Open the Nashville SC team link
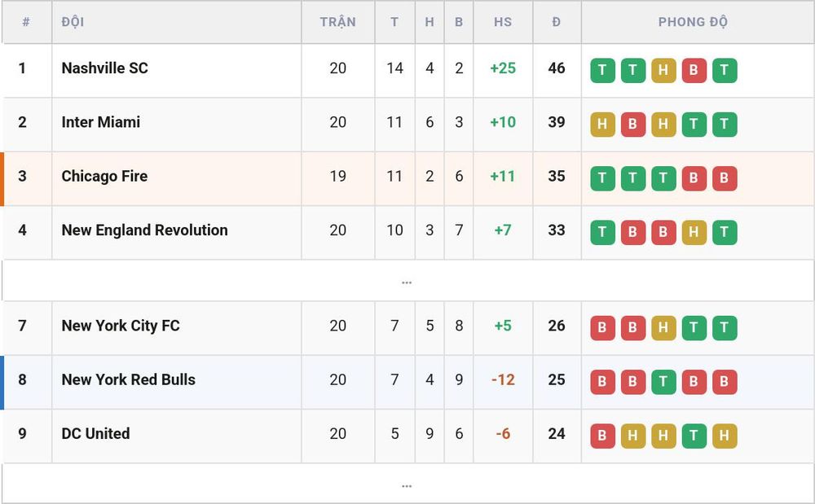Screen dimensions: 815x504 104,68
